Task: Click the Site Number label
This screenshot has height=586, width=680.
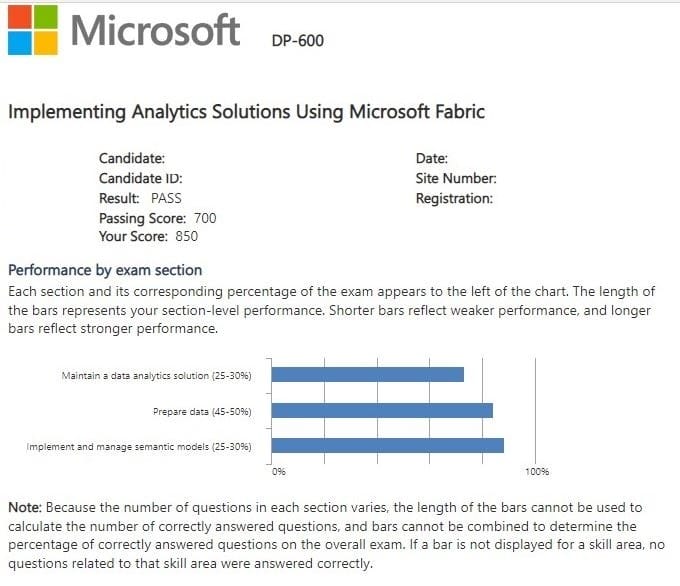Action: point(456,178)
